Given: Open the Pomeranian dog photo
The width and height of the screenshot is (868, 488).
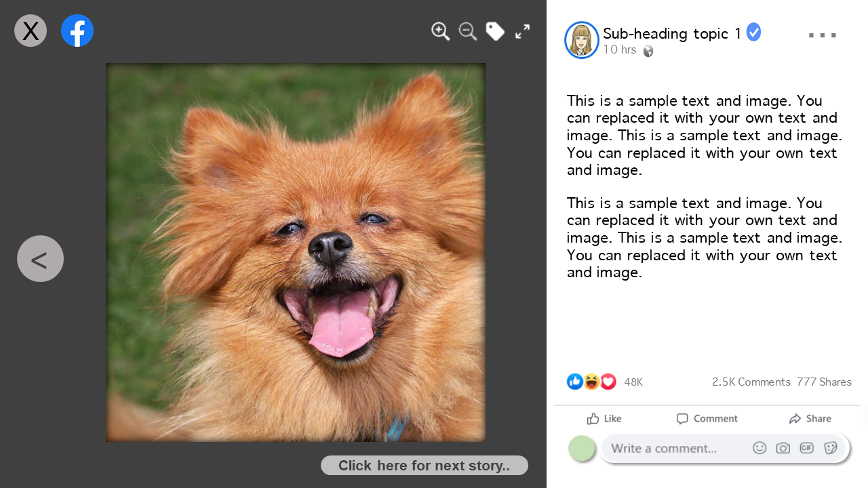Looking at the screenshot, I should tap(296, 252).
